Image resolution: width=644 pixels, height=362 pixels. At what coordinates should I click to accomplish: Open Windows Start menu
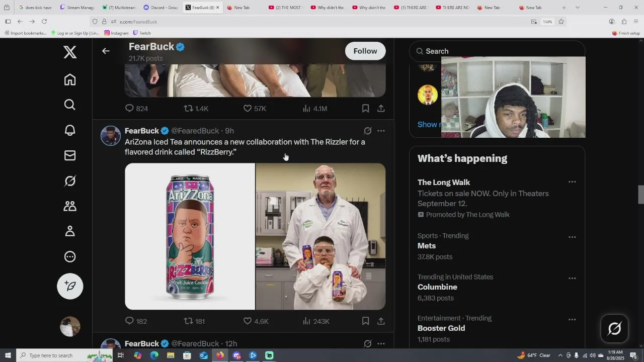(x=8, y=355)
